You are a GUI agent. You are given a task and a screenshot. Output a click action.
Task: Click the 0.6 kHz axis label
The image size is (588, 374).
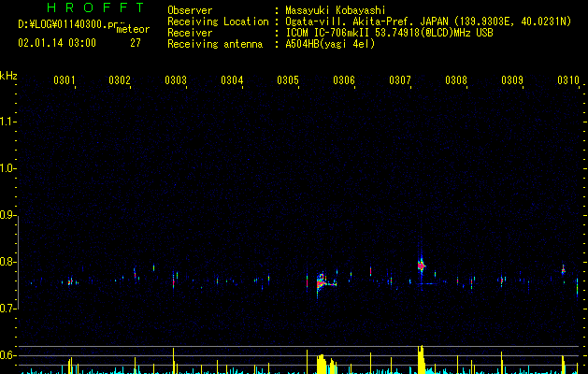7,355
